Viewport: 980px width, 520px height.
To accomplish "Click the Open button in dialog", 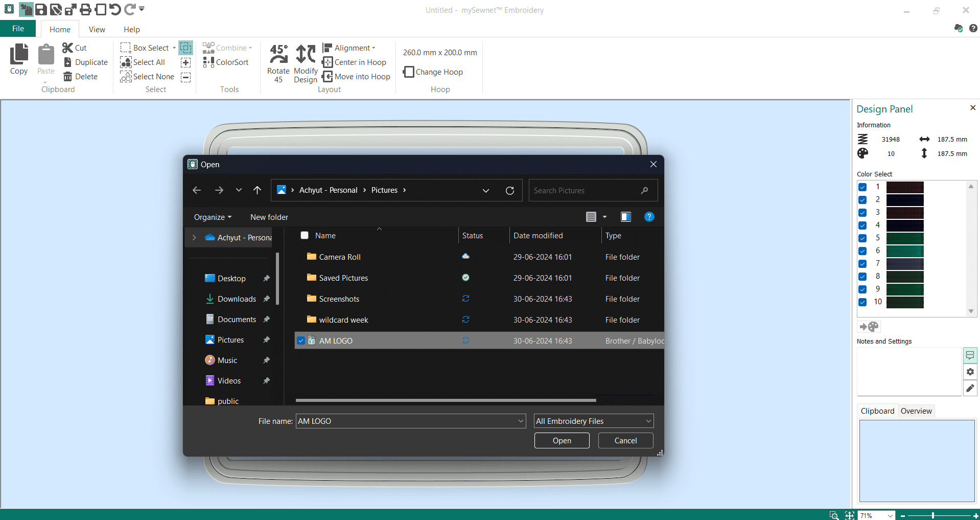I will point(562,441).
